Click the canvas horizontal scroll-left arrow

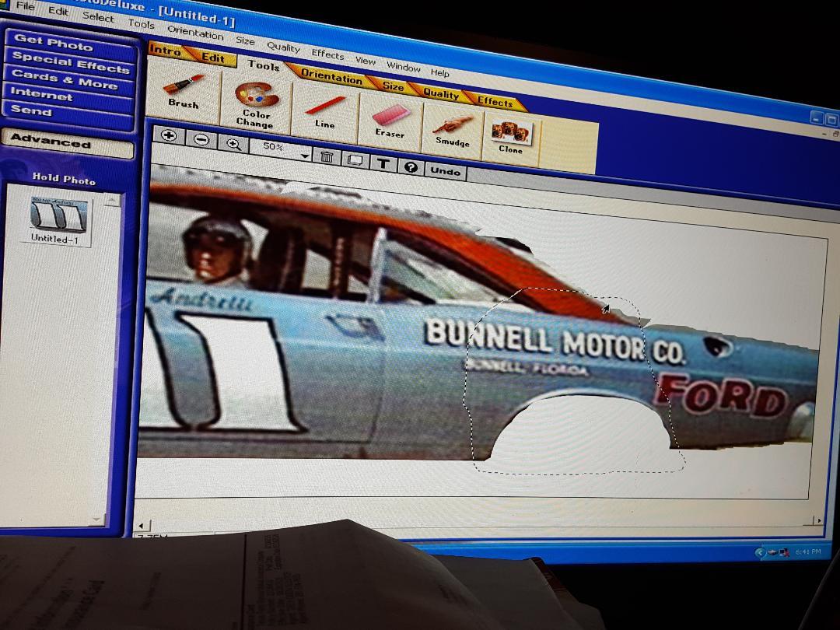click(x=142, y=525)
